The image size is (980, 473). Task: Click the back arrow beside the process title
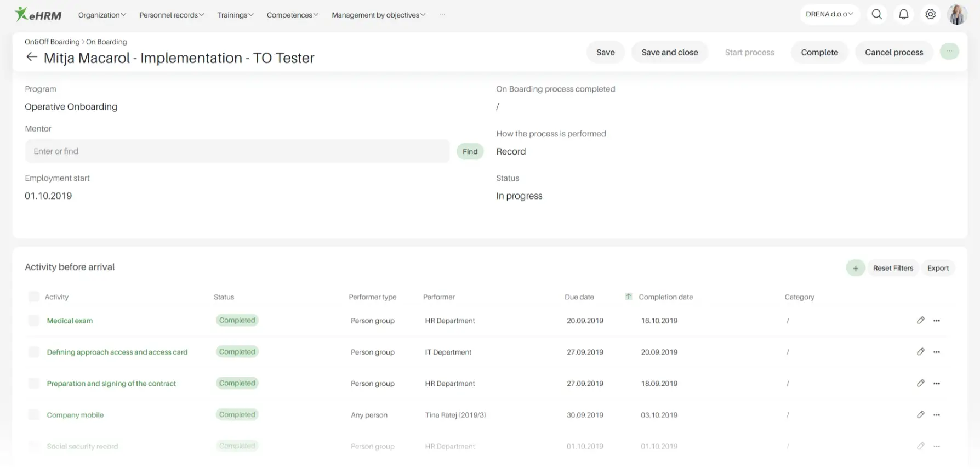[32, 57]
